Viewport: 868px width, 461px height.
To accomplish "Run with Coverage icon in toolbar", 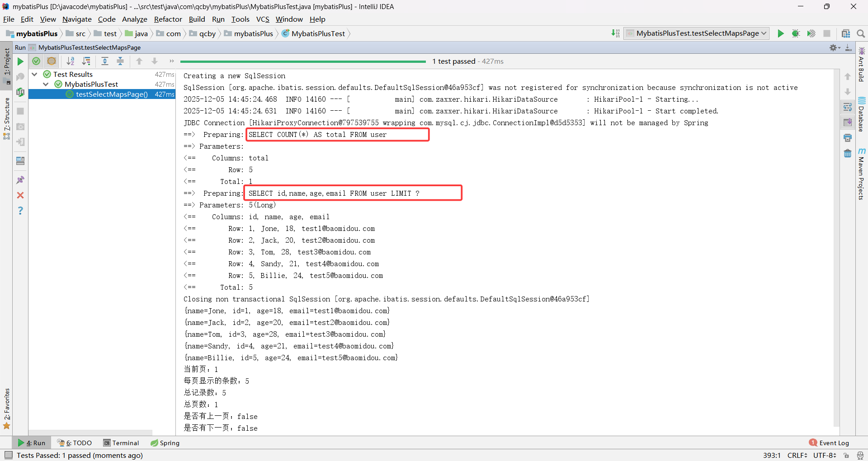I will coord(811,33).
